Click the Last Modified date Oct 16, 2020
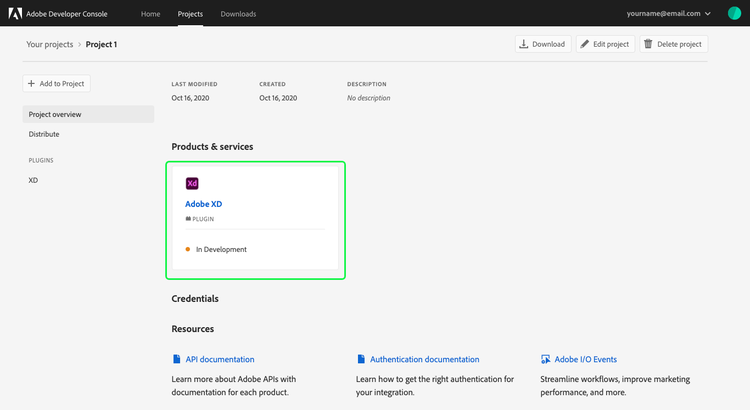750x410 pixels. (x=190, y=98)
